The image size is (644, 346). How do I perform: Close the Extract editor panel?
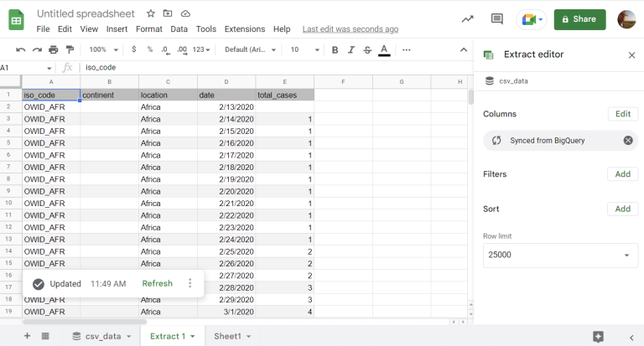[x=631, y=55]
